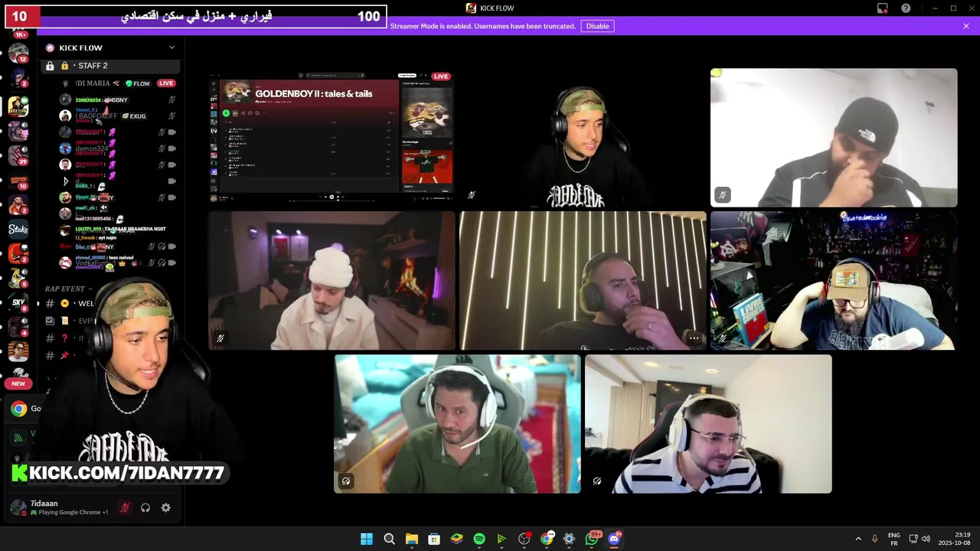Open the STAFF 2 voice channel
This screenshot has height=551, width=980.
pos(111,66)
